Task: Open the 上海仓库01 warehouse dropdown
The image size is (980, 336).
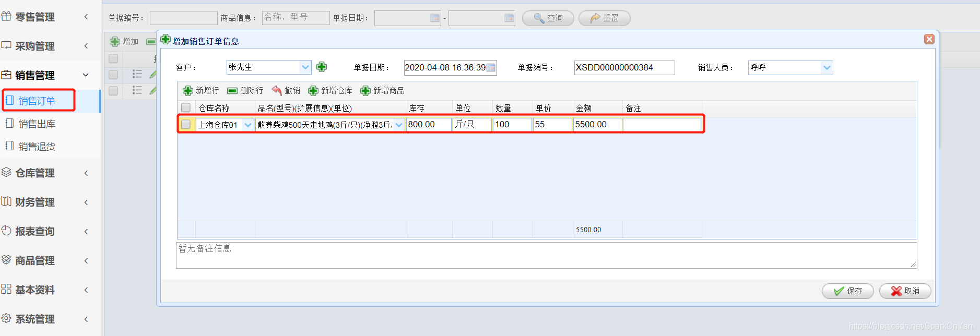Action: tap(248, 125)
